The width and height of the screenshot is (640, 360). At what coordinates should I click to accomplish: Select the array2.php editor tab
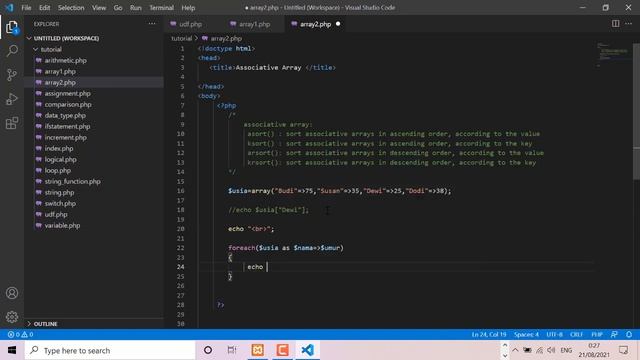click(x=315, y=24)
